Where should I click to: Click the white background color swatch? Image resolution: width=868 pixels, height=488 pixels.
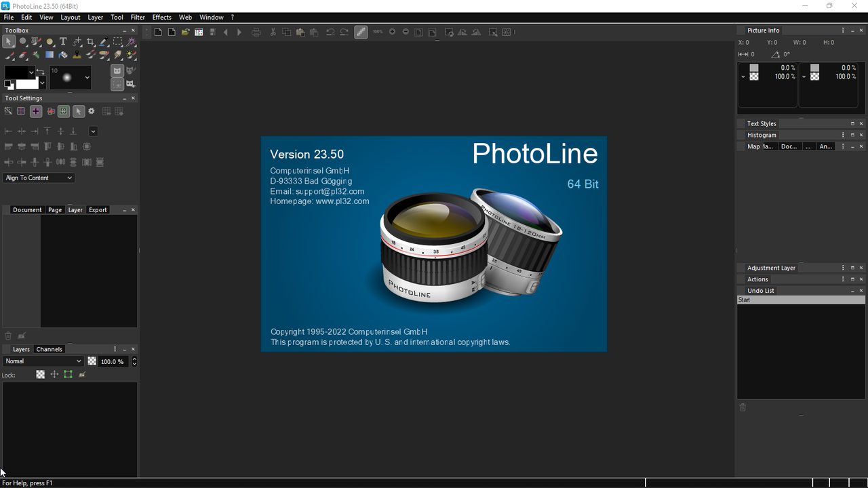pos(27,83)
